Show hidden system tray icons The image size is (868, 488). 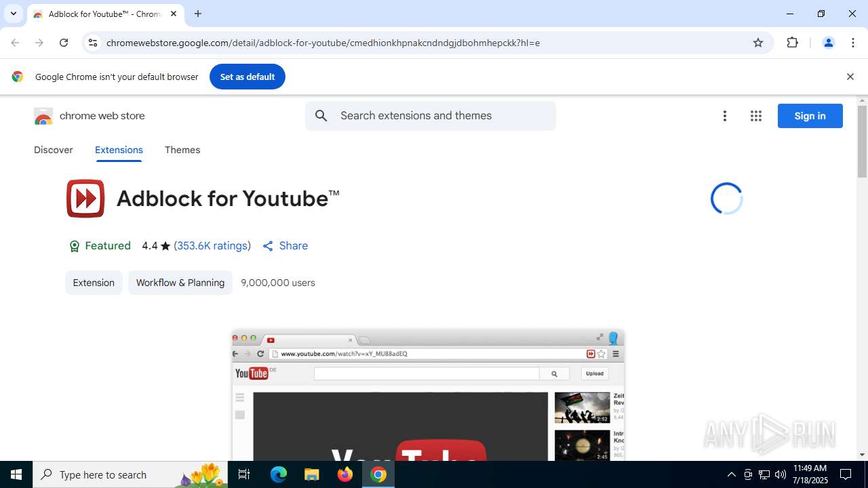point(731,474)
